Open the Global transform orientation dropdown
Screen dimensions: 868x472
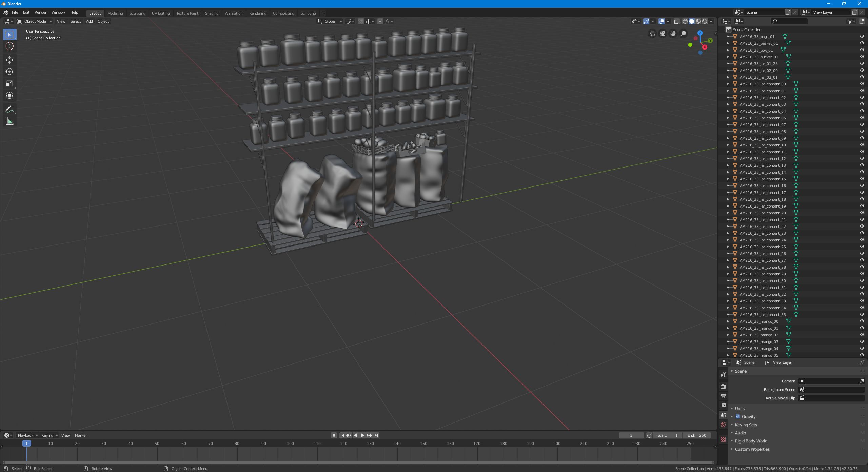coord(329,21)
